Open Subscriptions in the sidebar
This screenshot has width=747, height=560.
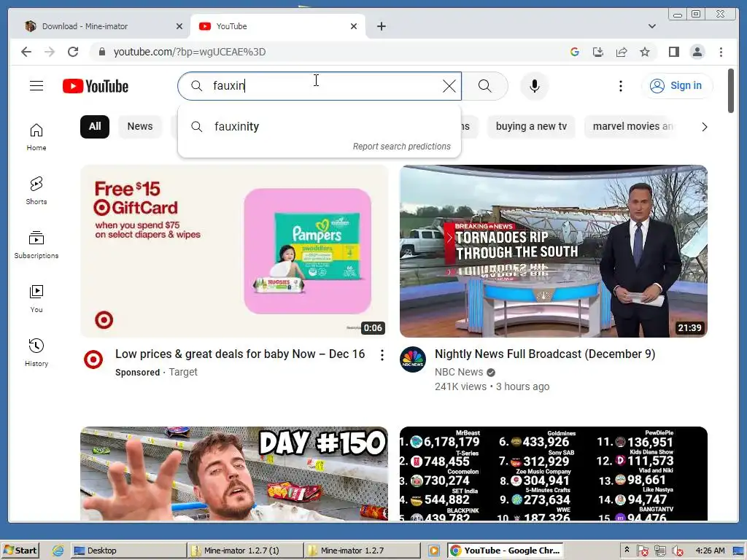(x=36, y=245)
